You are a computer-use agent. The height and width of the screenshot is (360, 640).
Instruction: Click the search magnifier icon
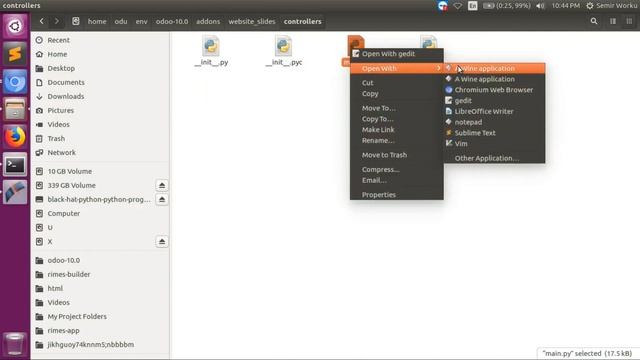(594, 21)
